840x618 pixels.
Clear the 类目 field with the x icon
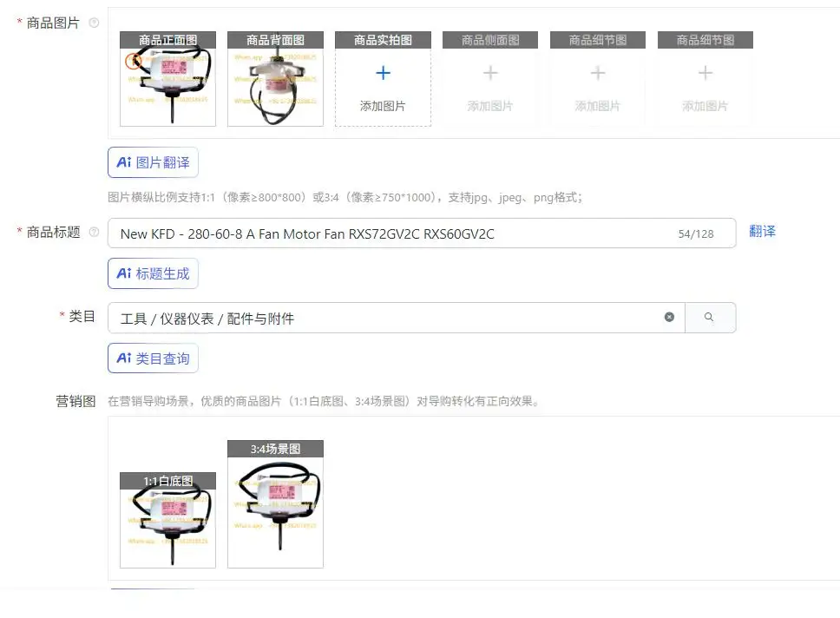click(x=669, y=318)
